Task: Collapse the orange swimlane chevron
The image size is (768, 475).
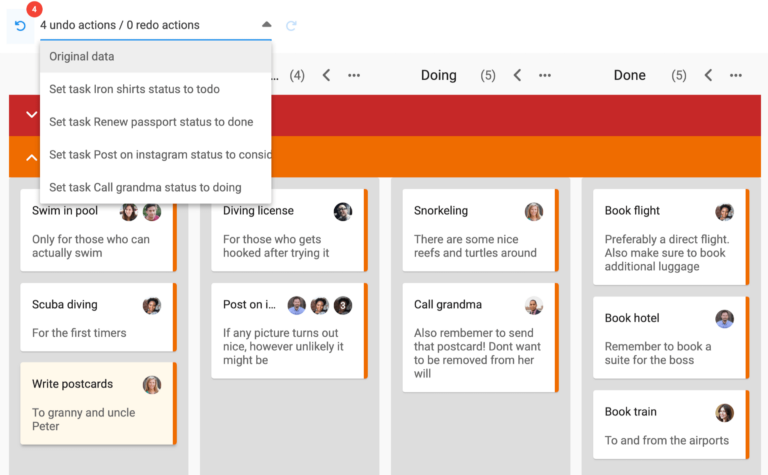Action: click(x=31, y=158)
